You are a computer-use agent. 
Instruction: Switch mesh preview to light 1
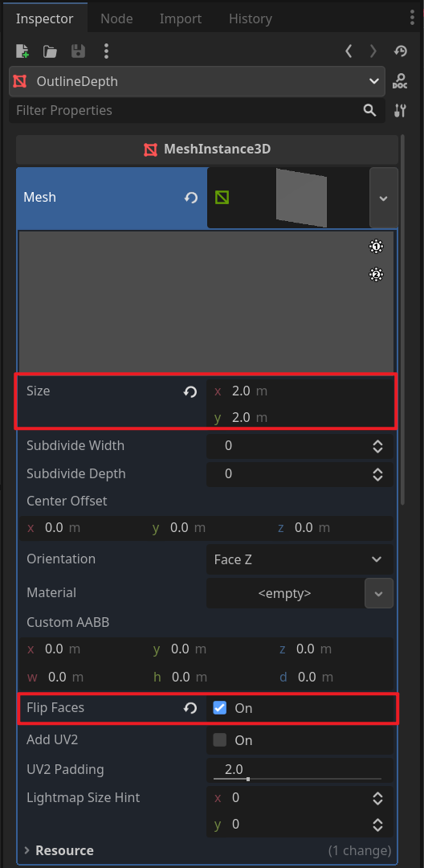click(377, 247)
